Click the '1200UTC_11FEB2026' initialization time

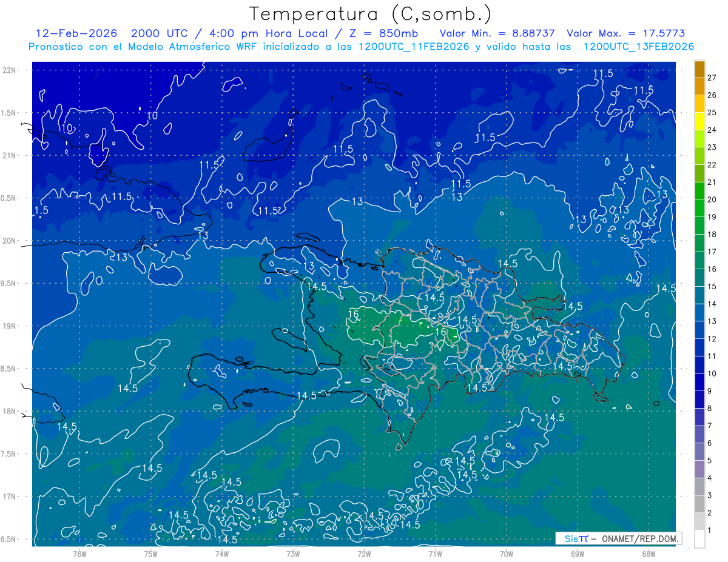point(414,47)
